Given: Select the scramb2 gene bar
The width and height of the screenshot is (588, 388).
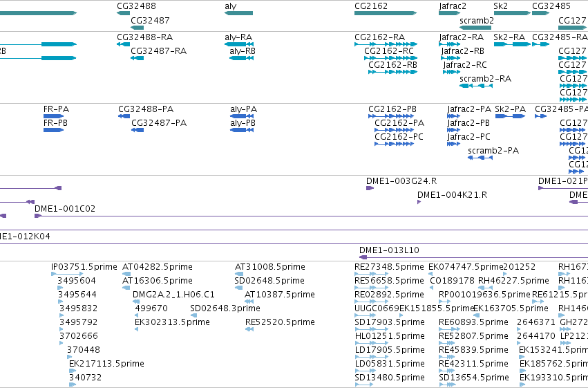Looking at the screenshot, I should (x=475, y=28).
